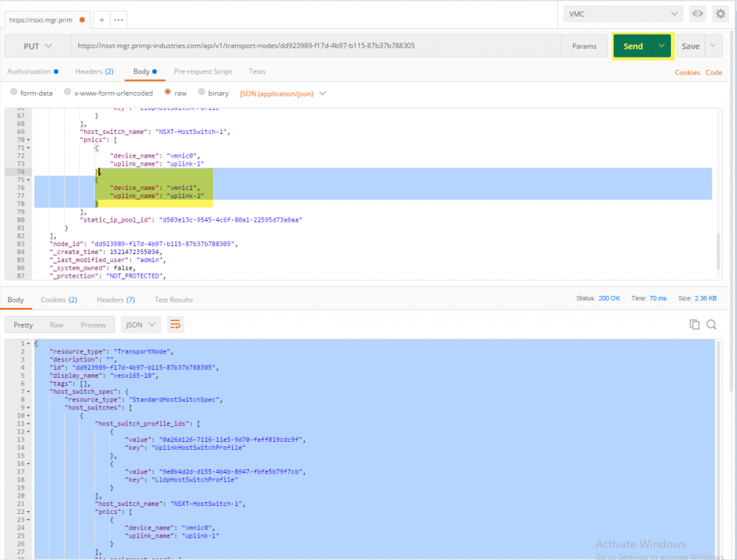Image resolution: width=737 pixels, height=560 pixels.
Task: Select x-www-form-urlencoded body type
Action: 68,93
